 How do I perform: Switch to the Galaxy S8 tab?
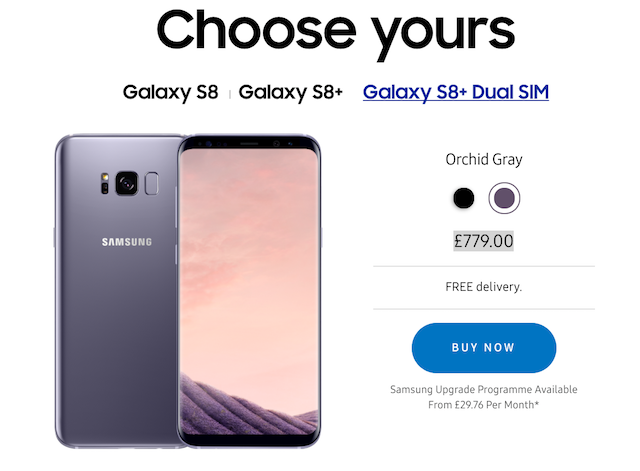(171, 92)
